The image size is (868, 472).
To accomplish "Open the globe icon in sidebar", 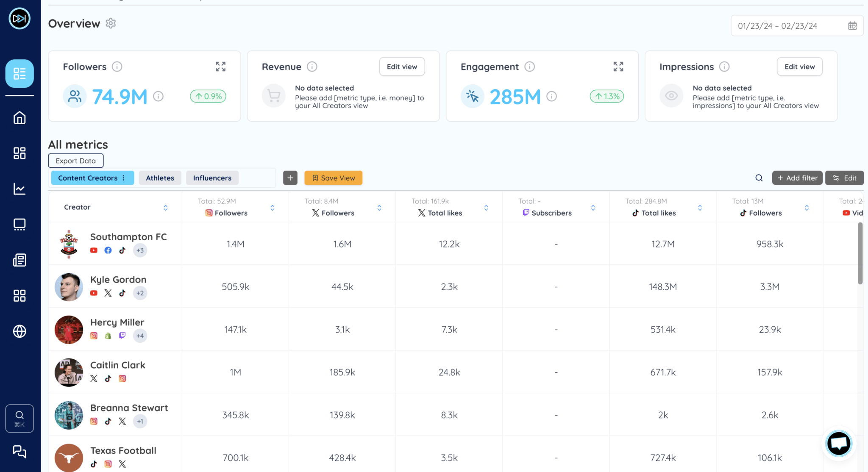I will pyautogui.click(x=19, y=331).
